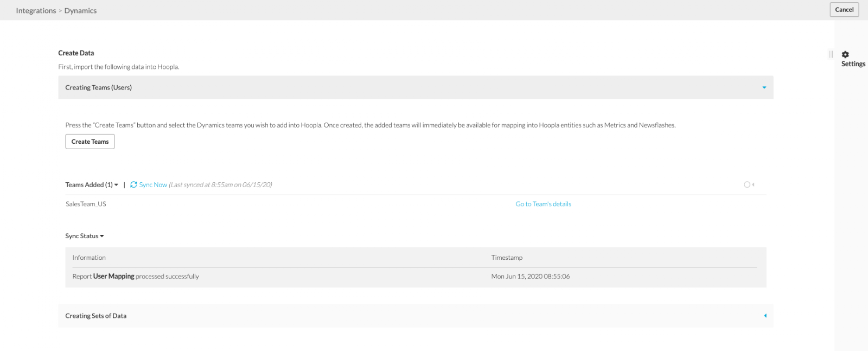This screenshot has height=351, width=868.
Task: Click the Last synced at 8:55am note
Action: 220,184
